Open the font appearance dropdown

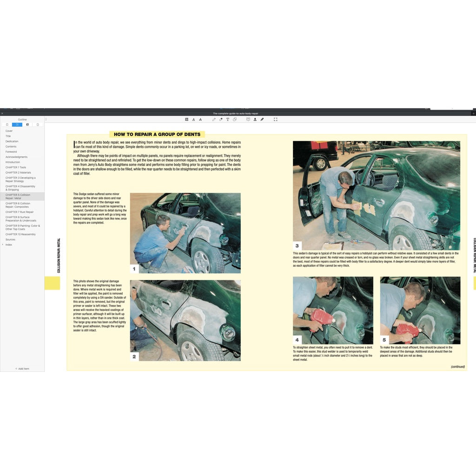(193, 119)
